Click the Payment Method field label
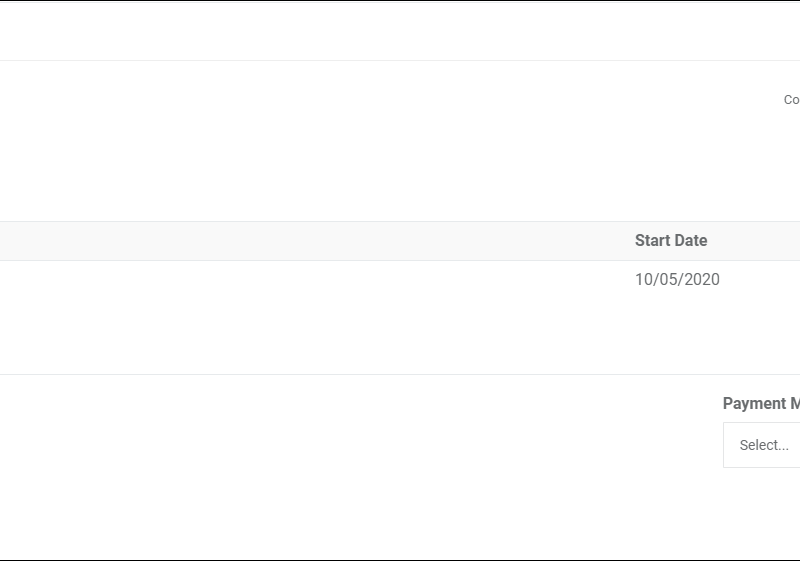The width and height of the screenshot is (800, 561). pos(761,404)
